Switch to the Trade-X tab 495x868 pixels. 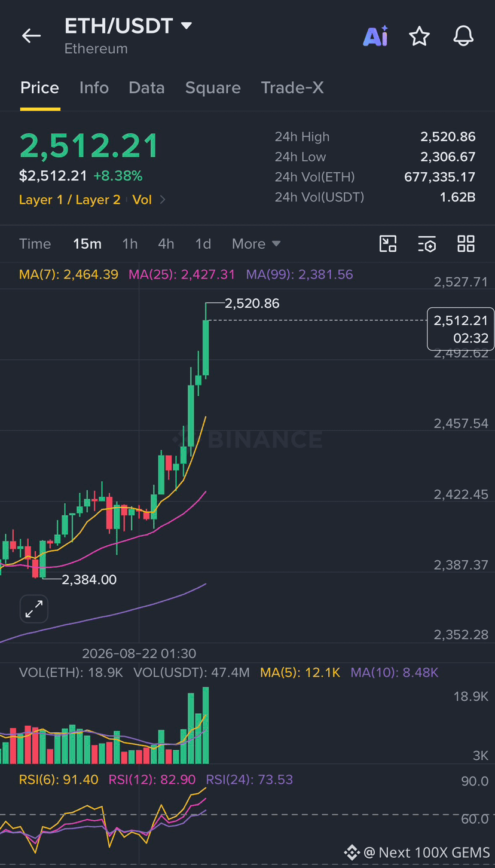coord(292,88)
